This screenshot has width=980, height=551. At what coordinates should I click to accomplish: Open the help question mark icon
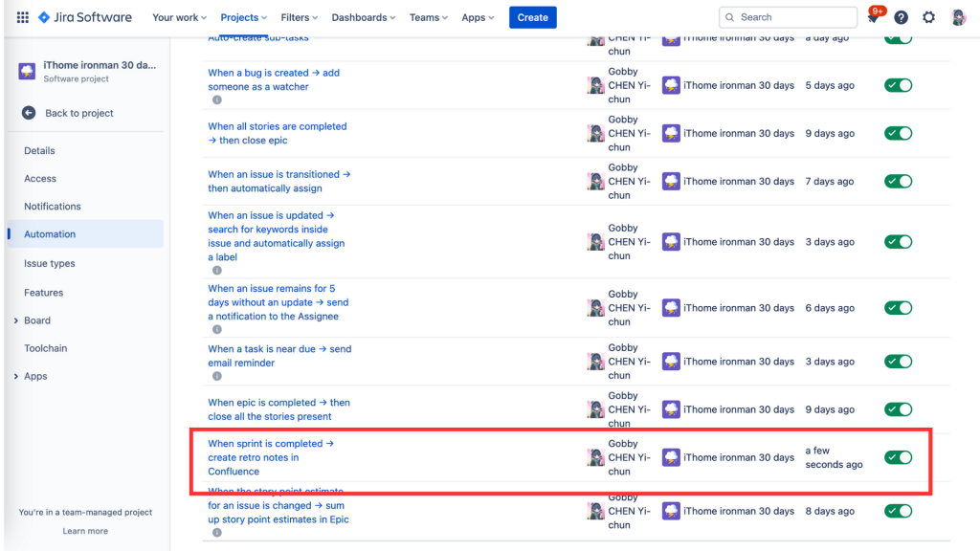tap(901, 17)
